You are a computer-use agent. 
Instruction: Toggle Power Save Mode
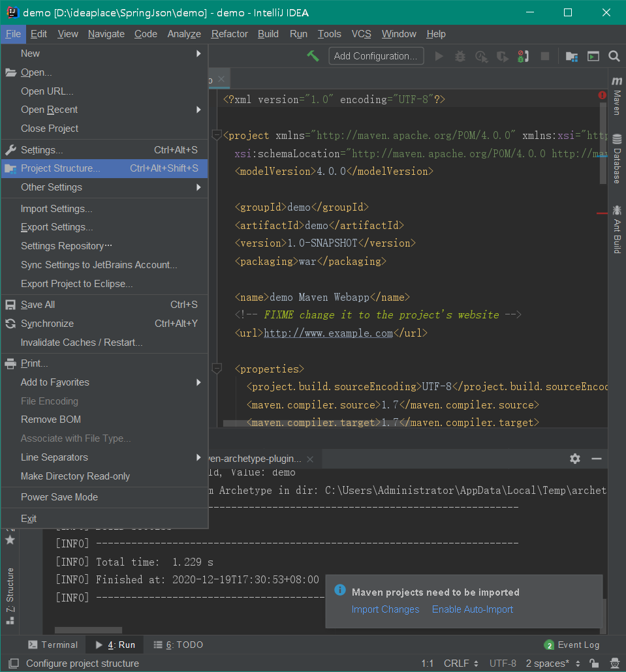click(104, 497)
